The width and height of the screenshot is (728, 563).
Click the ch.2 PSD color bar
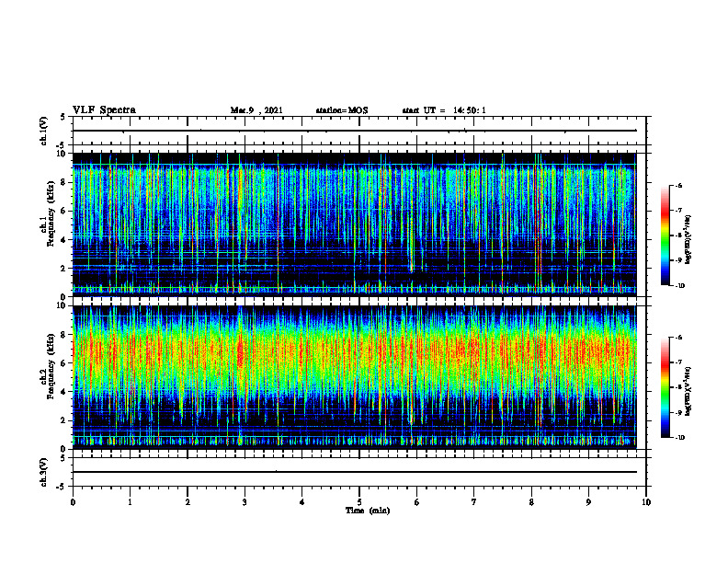pyautogui.click(x=665, y=387)
